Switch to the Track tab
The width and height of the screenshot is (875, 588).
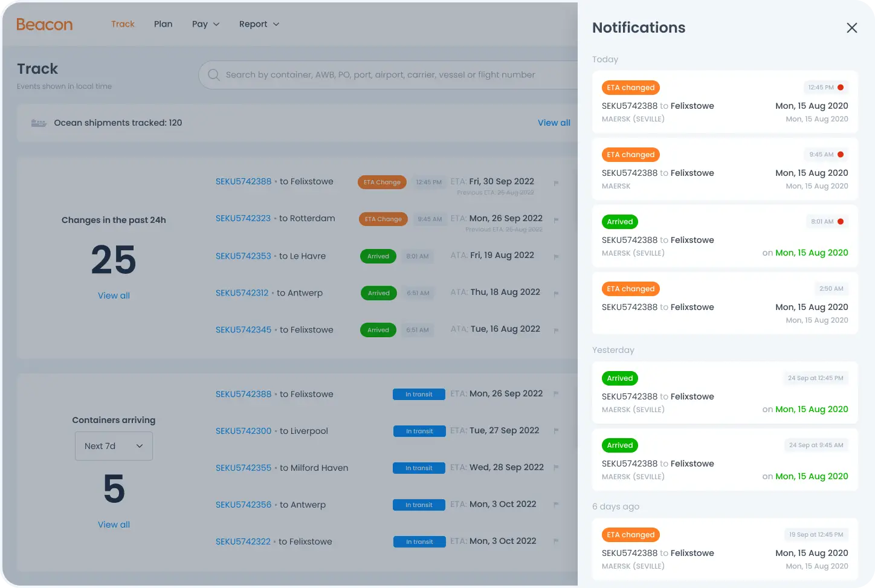pyautogui.click(x=123, y=24)
